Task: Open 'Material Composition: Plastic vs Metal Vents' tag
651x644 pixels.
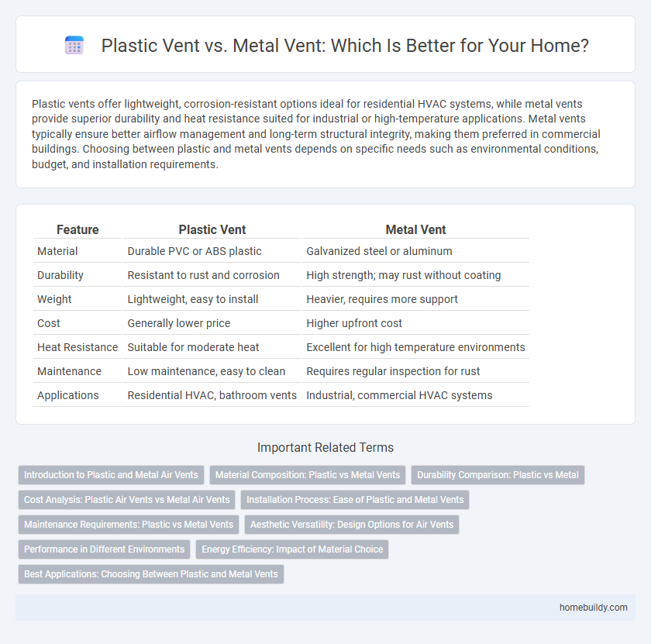Action: tap(308, 475)
